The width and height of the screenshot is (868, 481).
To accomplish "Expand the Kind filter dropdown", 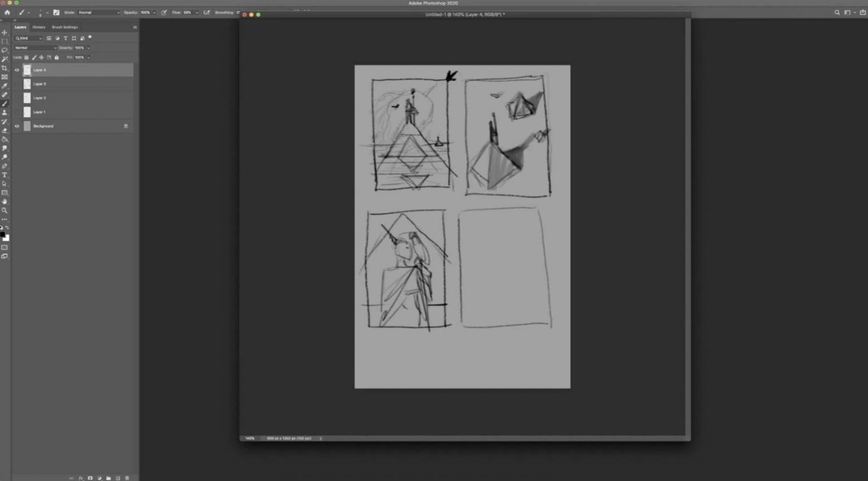I will pyautogui.click(x=29, y=38).
